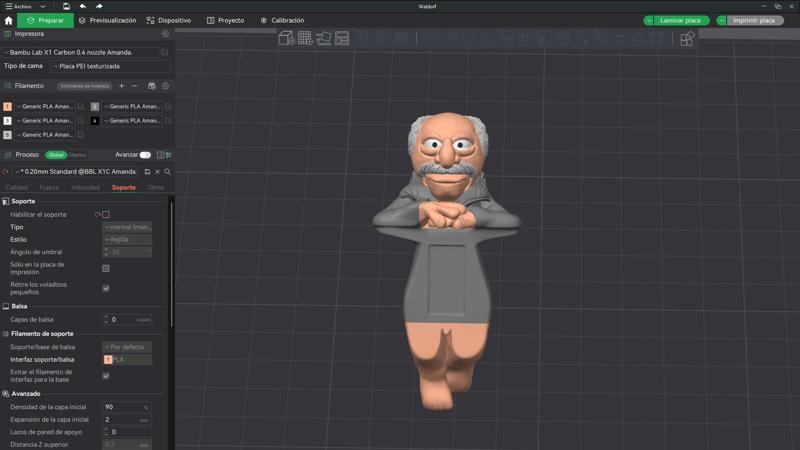The height and width of the screenshot is (450, 800).
Task: Save the modified process preset
Action: click(x=147, y=172)
